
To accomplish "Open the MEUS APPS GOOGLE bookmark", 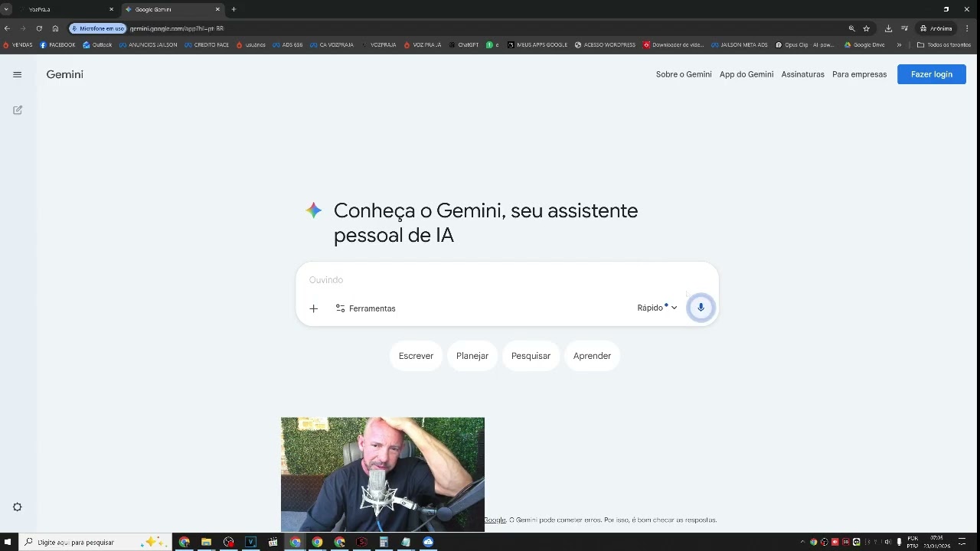I will (537, 45).
